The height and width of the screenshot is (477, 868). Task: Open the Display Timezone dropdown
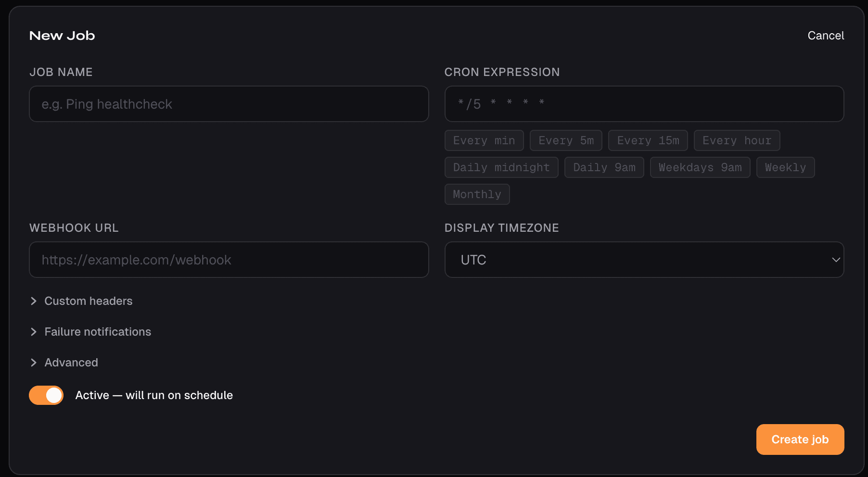tap(644, 260)
